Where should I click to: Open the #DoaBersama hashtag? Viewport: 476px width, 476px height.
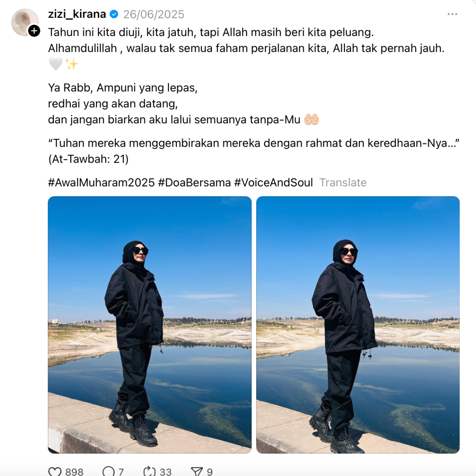tap(194, 182)
